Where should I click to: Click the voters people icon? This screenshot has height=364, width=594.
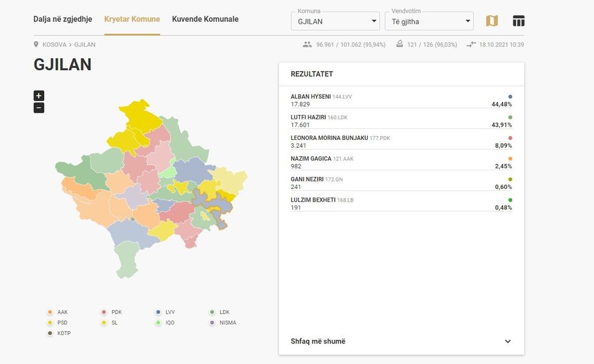click(307, 45)
